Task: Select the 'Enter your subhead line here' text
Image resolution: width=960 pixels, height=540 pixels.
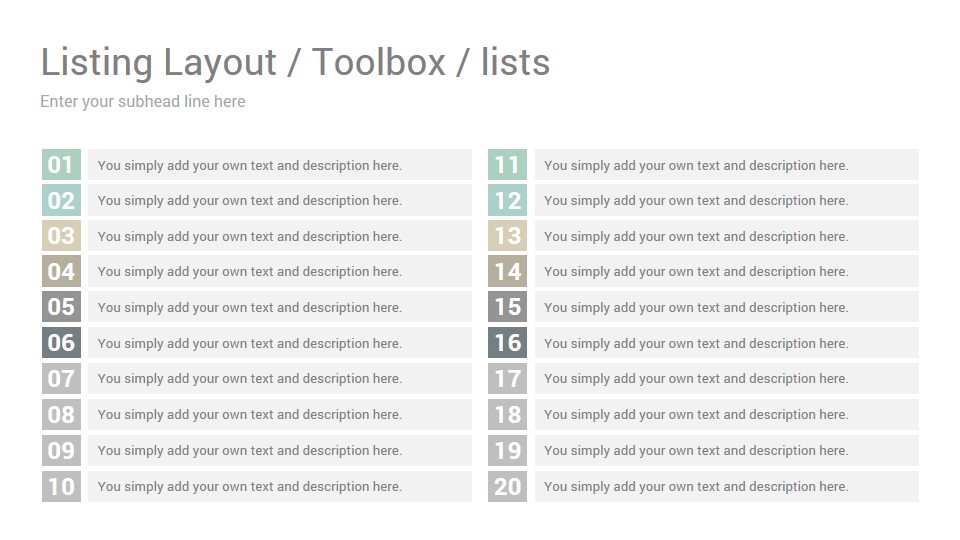Action: coord(143,102)
